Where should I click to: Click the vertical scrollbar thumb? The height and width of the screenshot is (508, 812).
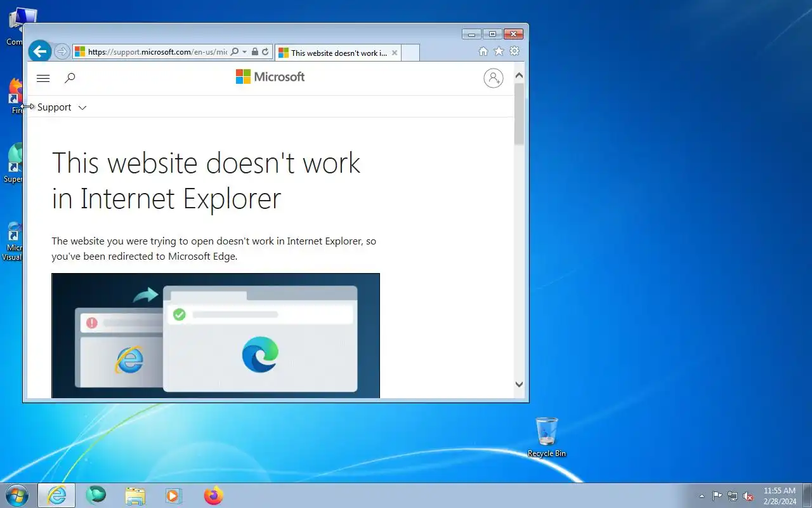point(519,114)
